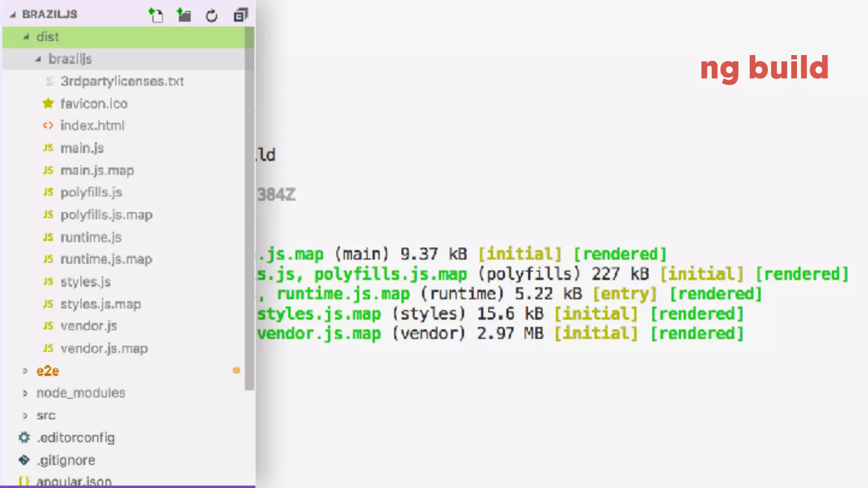Image resolution: width=868 pixels, height=488 pixels.
Task: Click the git diamond icon beside .gitignore
Action: [x=24, y=460]
